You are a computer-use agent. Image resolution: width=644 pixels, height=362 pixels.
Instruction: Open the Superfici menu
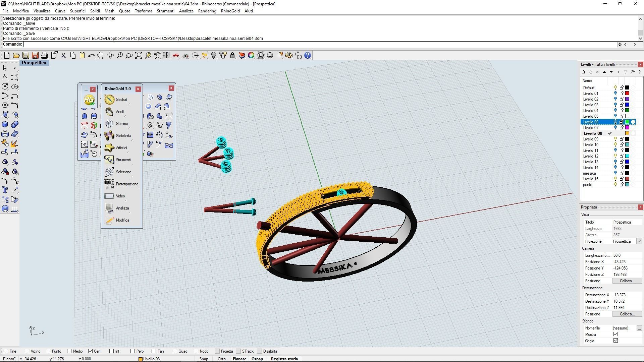coord(77,11)
